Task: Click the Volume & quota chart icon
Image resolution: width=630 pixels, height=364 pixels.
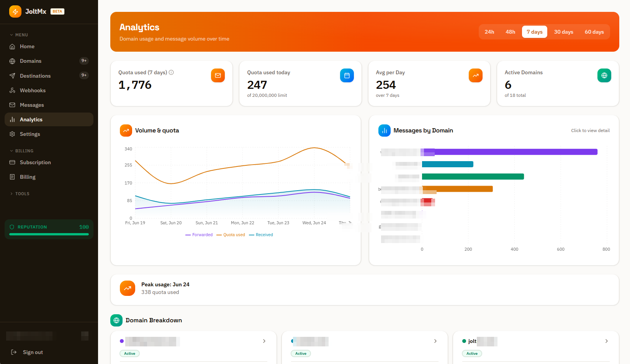Action: (126, 131)
